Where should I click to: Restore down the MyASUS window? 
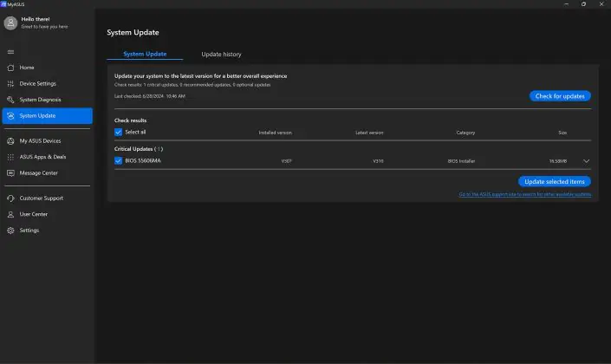583,3
